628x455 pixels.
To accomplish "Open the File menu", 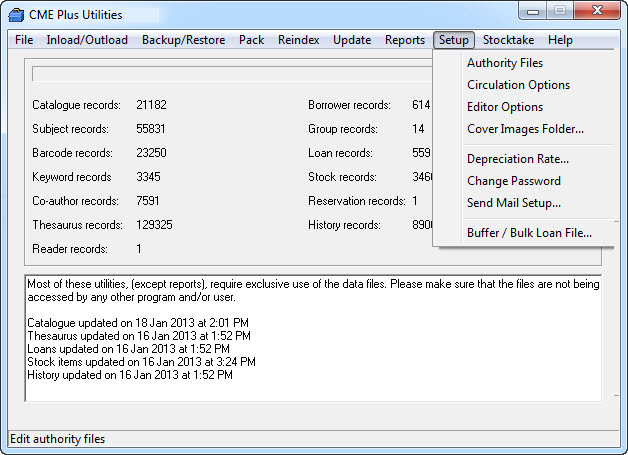I will pyautogui.click(x=24, y=40).
